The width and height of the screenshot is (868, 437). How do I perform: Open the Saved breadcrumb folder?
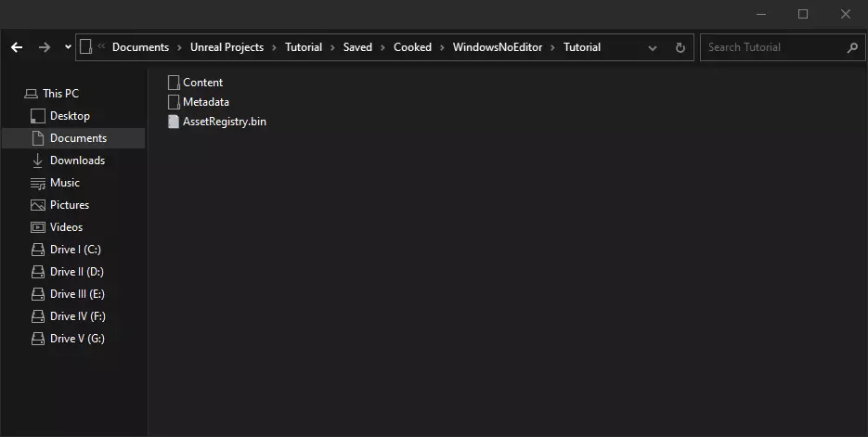click(357, 47)
